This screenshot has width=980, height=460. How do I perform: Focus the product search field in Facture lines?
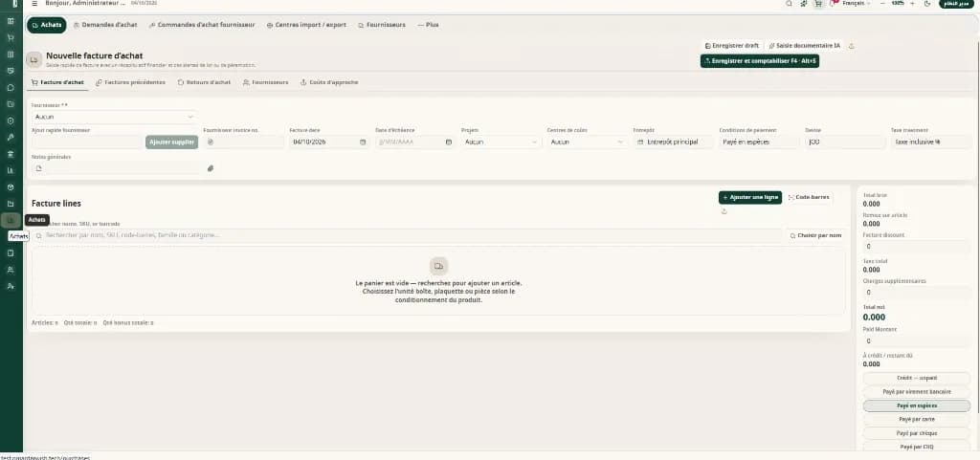click(407, 235)
